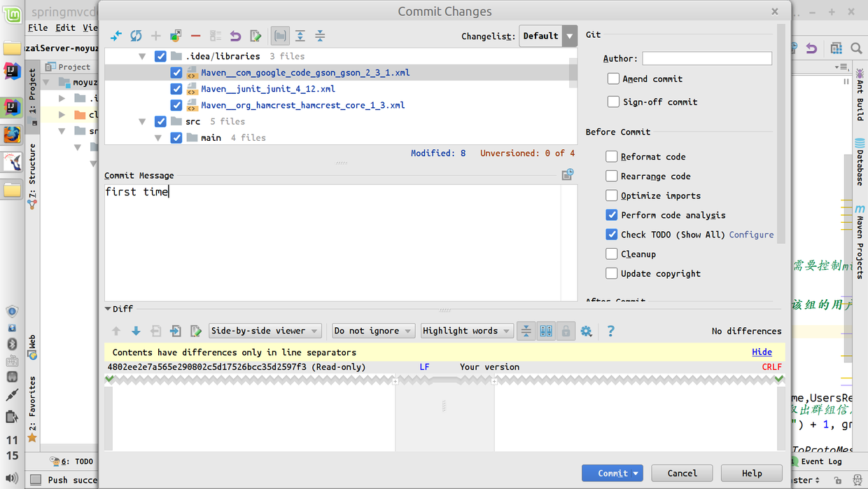
Task: Uncheck Maven junit_4_12.xml checkbox
Action: [x=176, y=89]
